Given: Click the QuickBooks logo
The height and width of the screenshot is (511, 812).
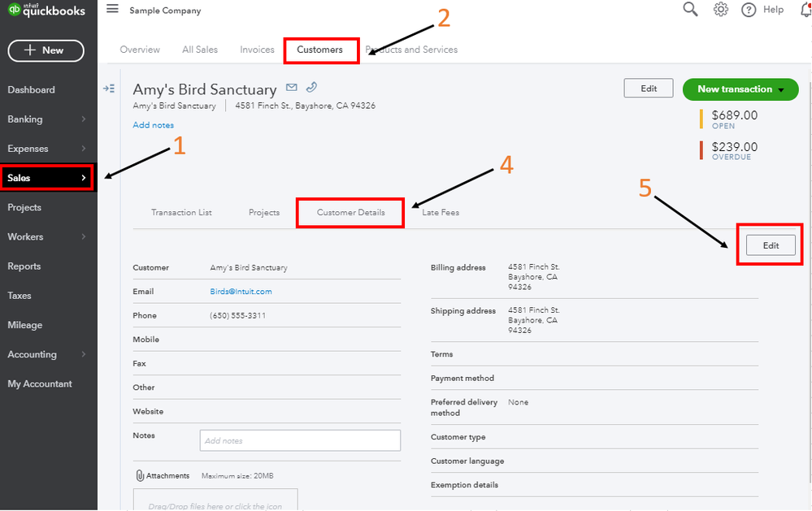Looking at the screenshot, I should (46, 9).
